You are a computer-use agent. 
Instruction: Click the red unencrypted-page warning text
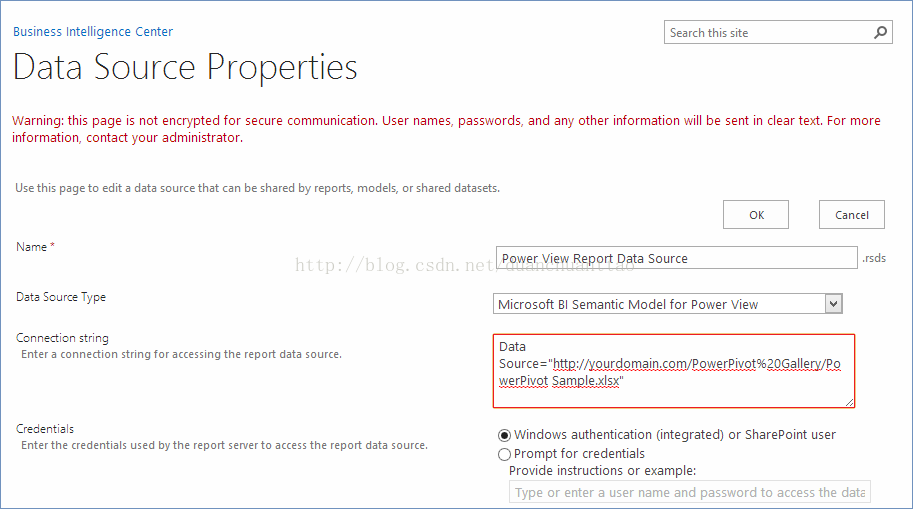446,129
